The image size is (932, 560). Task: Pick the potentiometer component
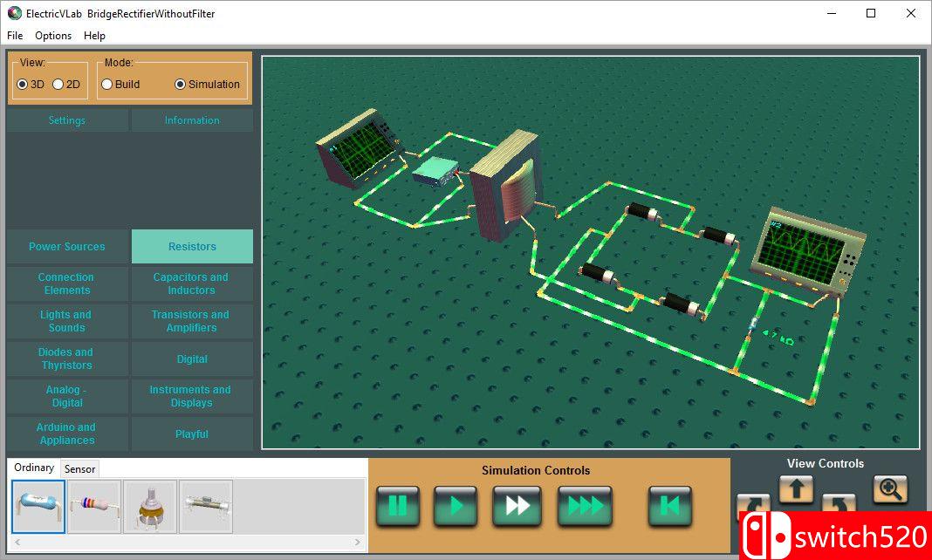click(x=150, y=507)
